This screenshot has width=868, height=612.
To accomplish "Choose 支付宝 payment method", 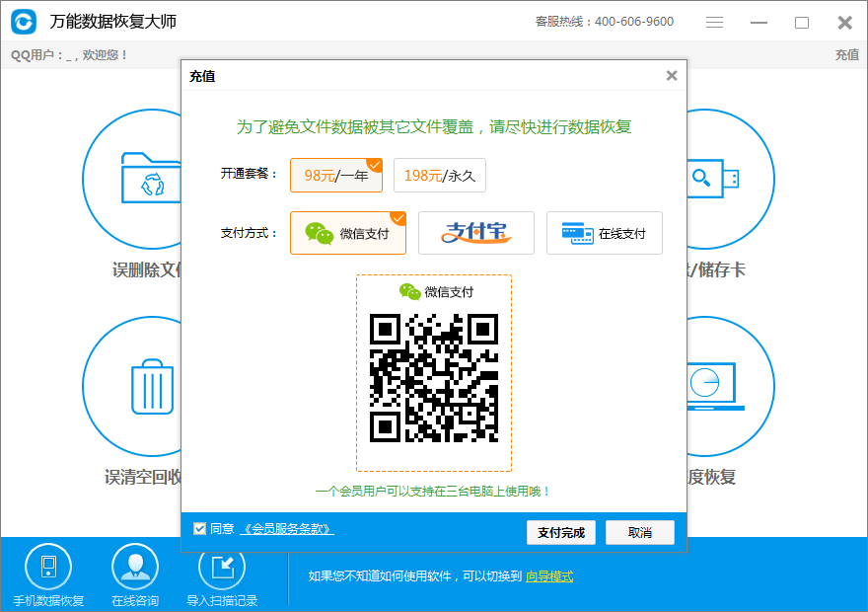I will (x=476, y=233).
